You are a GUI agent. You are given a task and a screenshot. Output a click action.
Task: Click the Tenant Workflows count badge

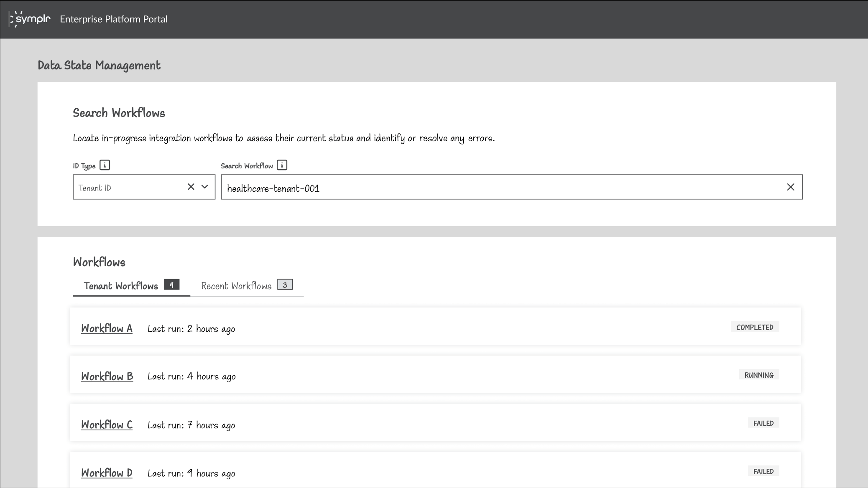(171, 285)
